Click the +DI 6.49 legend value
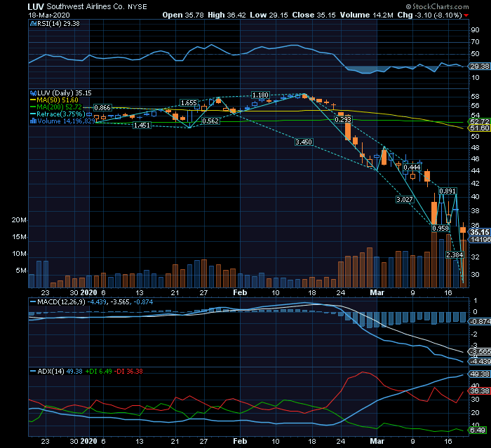This screenshot has height=448, width=491. tap(98, 372)
